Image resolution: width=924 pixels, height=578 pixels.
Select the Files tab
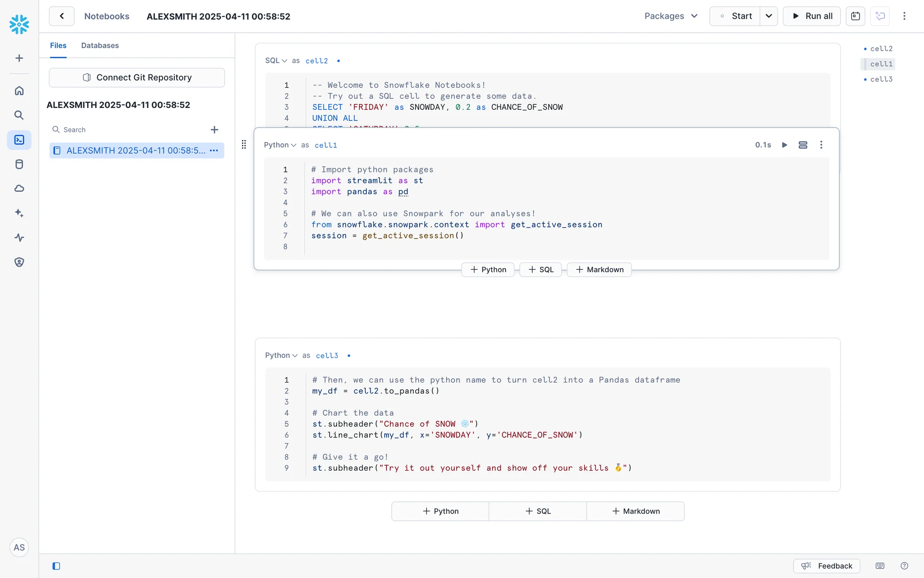[58, 45]
